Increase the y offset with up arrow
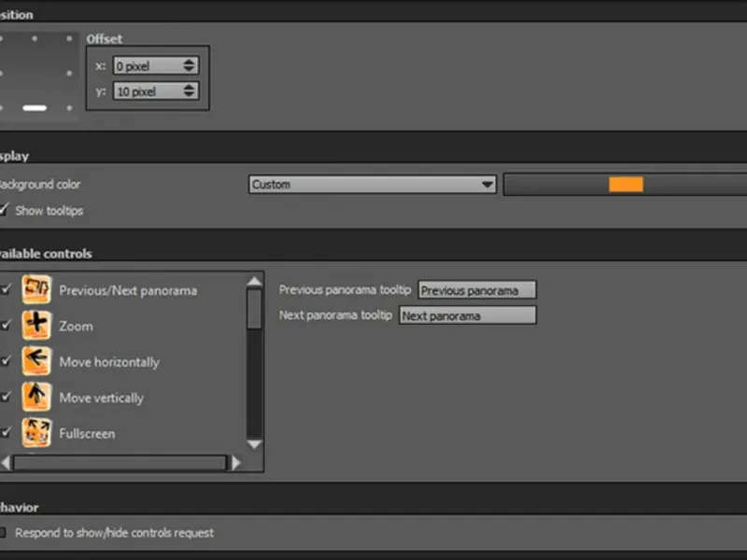Screen dimensions: 747x560 coord(190,87)
